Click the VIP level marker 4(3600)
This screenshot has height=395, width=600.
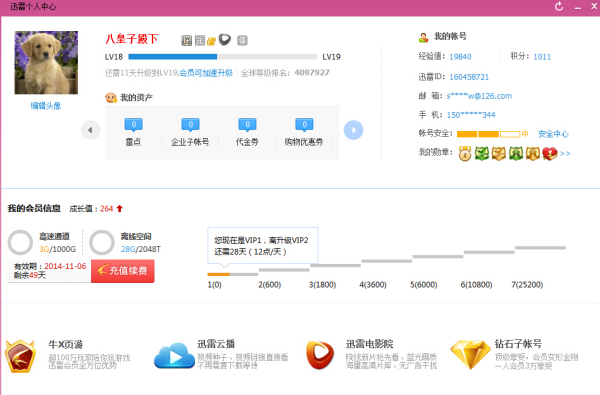tap(373, 285)
